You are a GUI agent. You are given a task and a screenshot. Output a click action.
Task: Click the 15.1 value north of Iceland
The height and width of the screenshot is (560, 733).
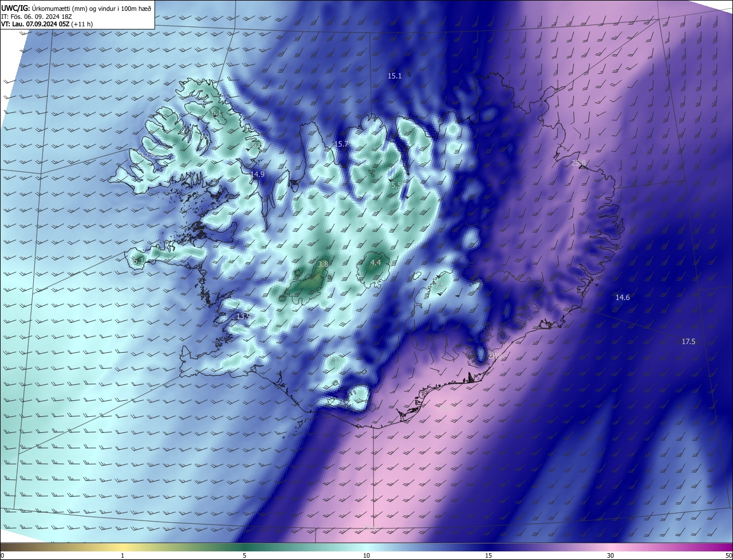(x=395, y=76)
